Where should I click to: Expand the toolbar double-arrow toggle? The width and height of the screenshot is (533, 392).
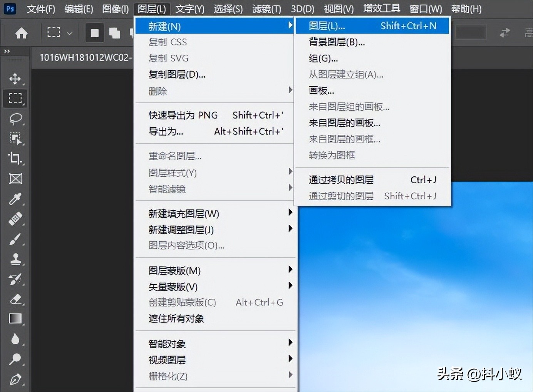7,51
